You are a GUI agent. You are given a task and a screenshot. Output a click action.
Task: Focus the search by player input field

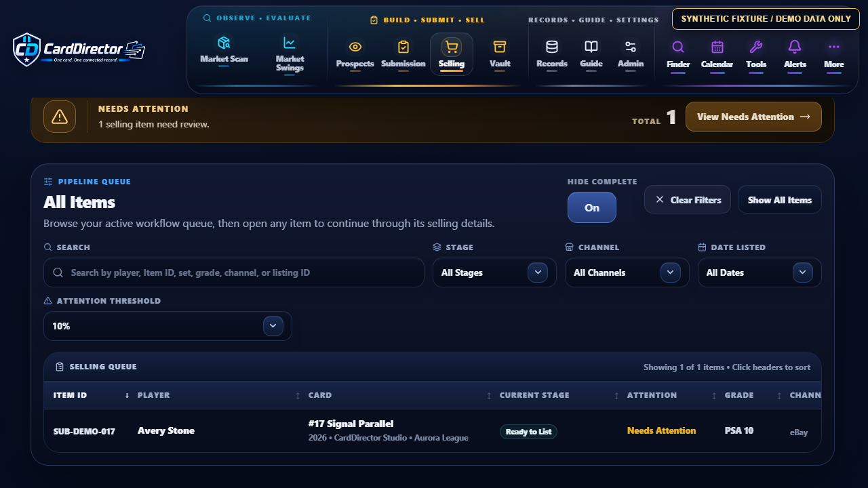(234, 272)
